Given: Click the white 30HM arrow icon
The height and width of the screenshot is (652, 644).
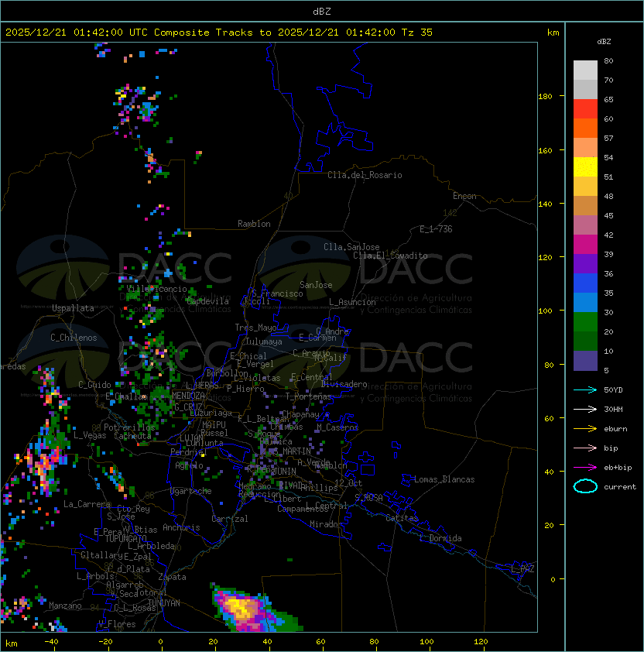Looking at the screenshot, I should [585, 409].
